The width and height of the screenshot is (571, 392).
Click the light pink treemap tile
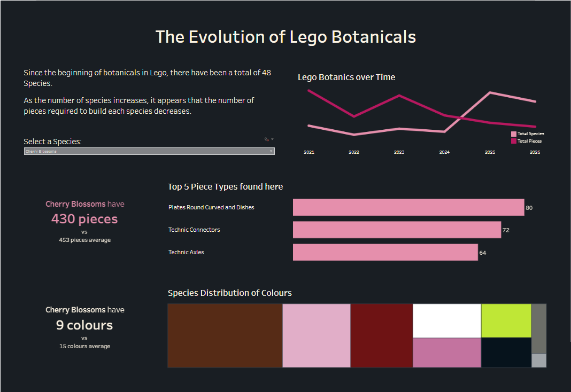317,335
